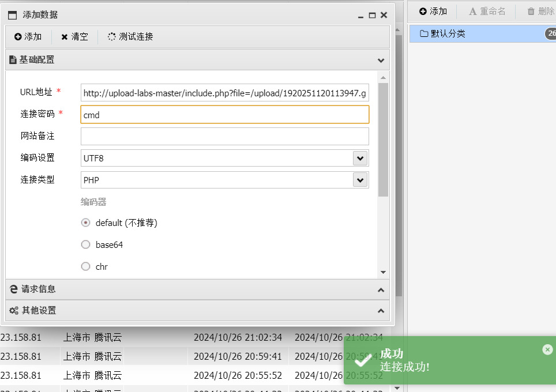556x392 pixels.
Task: Expand the 其他设置 section chevron
Action: 381,311
